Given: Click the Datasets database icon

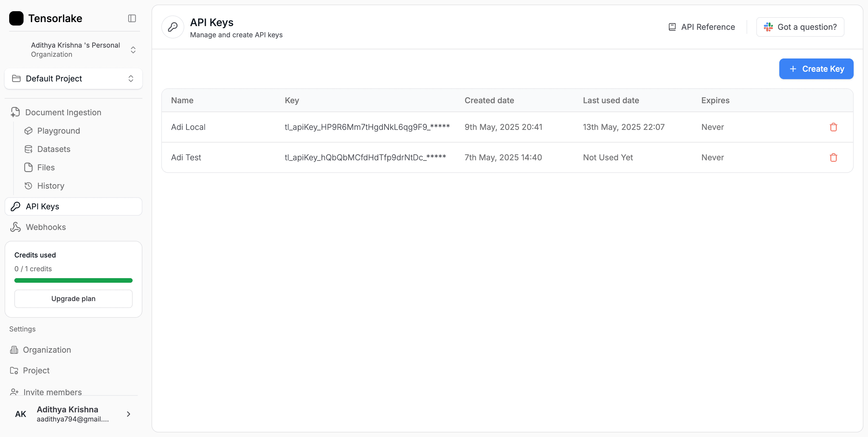Looking at the screenshot, I should (x=29, y=149).
